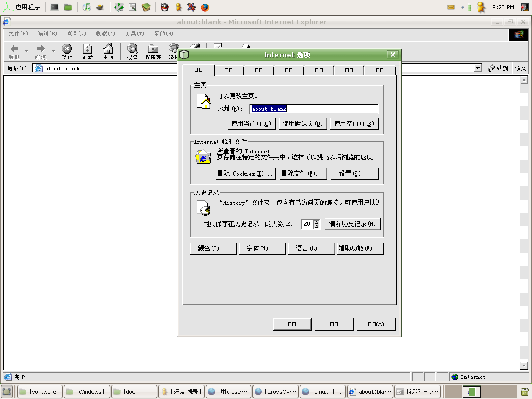Click the Windows logo throbber in IE

click(518, 35)
